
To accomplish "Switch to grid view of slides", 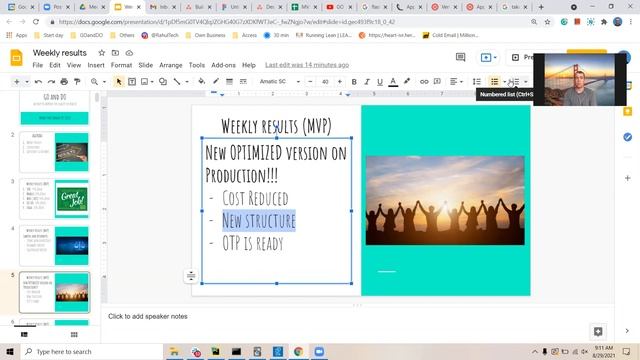I will (74, 335).
